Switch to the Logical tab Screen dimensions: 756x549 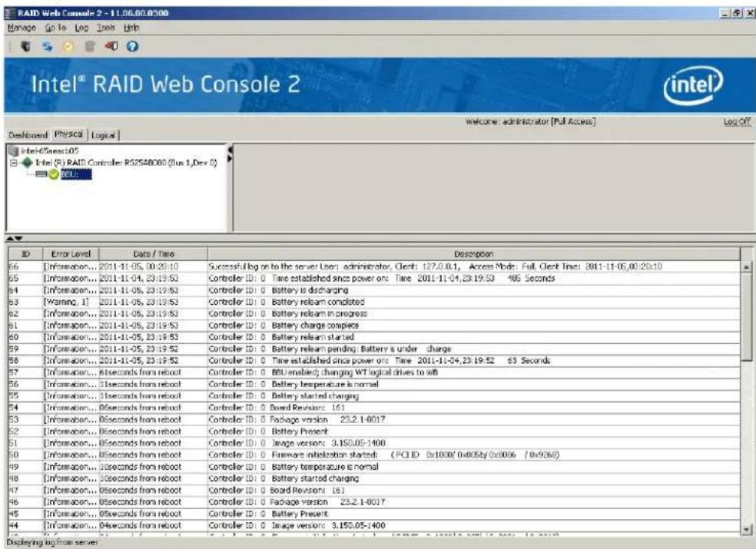[x=103, y=135]
